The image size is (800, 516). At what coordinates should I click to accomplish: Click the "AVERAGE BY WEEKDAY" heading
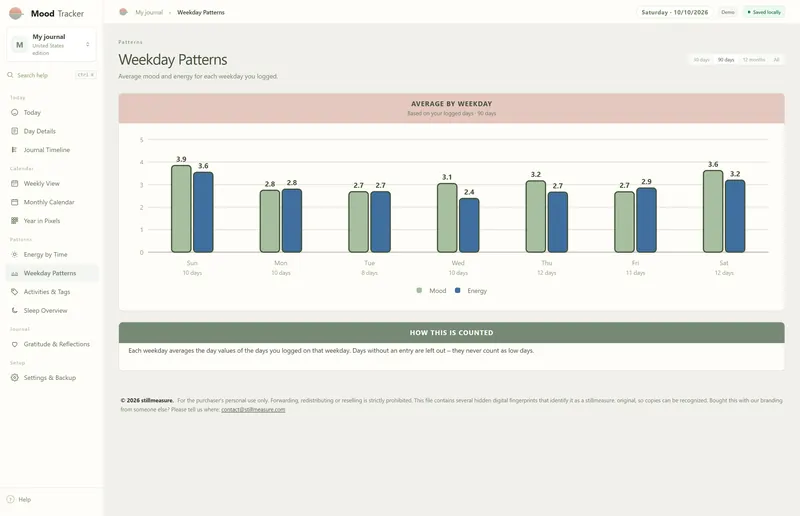click(x=452, y=104)
